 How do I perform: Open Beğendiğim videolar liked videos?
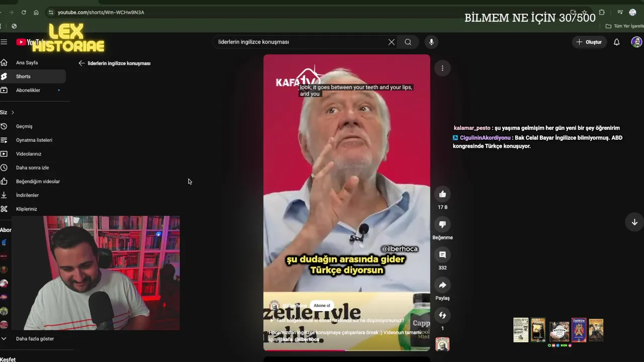click(33, 181)
